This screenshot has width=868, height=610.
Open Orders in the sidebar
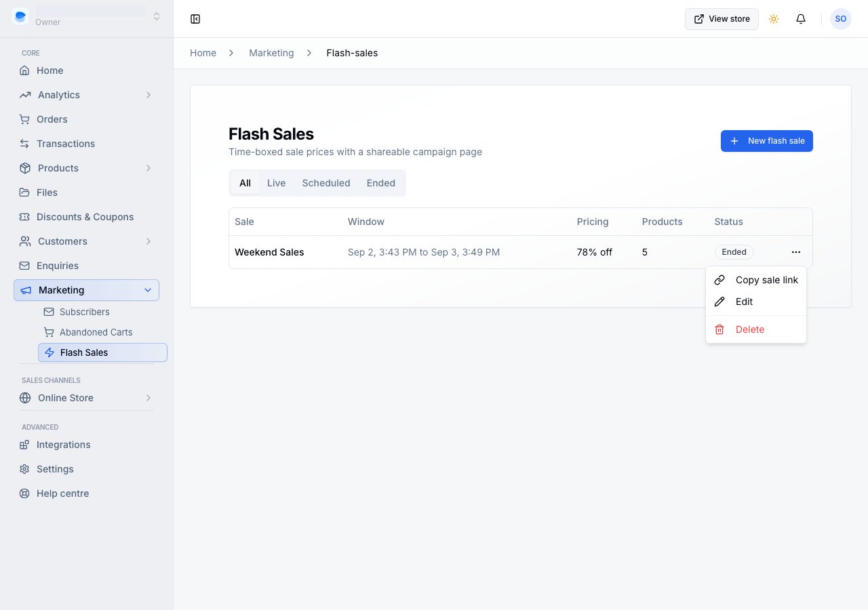[87, 119]
